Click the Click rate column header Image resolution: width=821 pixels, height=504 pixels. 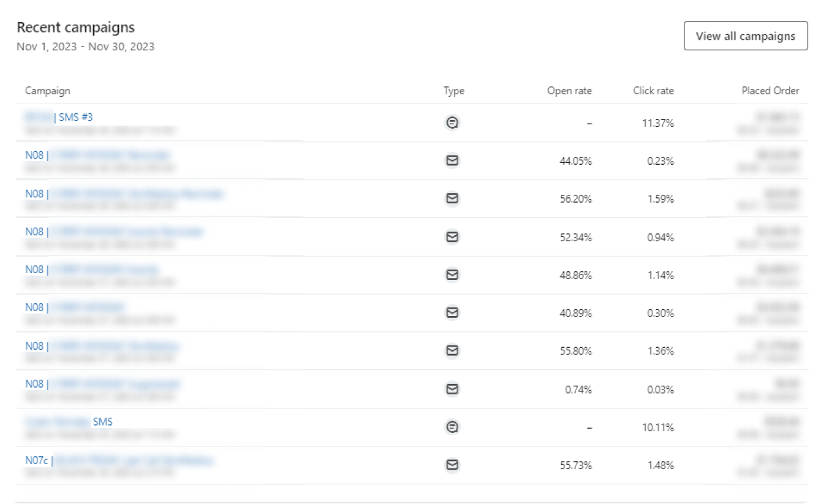[x=653, y=91]
